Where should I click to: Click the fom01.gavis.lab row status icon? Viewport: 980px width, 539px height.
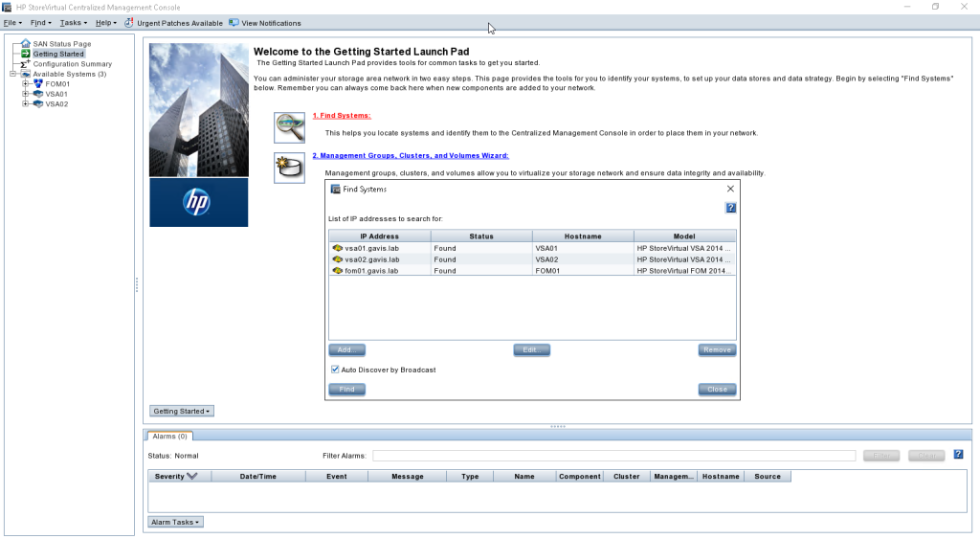click(x=338, y=271)
